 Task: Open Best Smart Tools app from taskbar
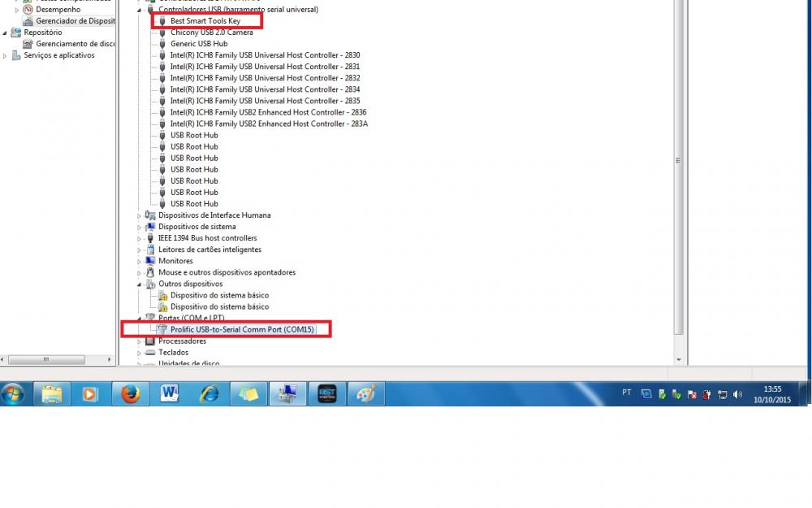click(327, 394)
